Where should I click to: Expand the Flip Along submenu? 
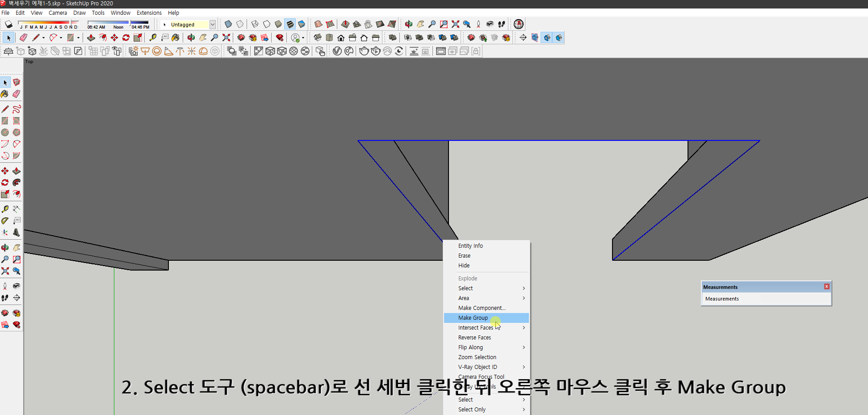486,347
